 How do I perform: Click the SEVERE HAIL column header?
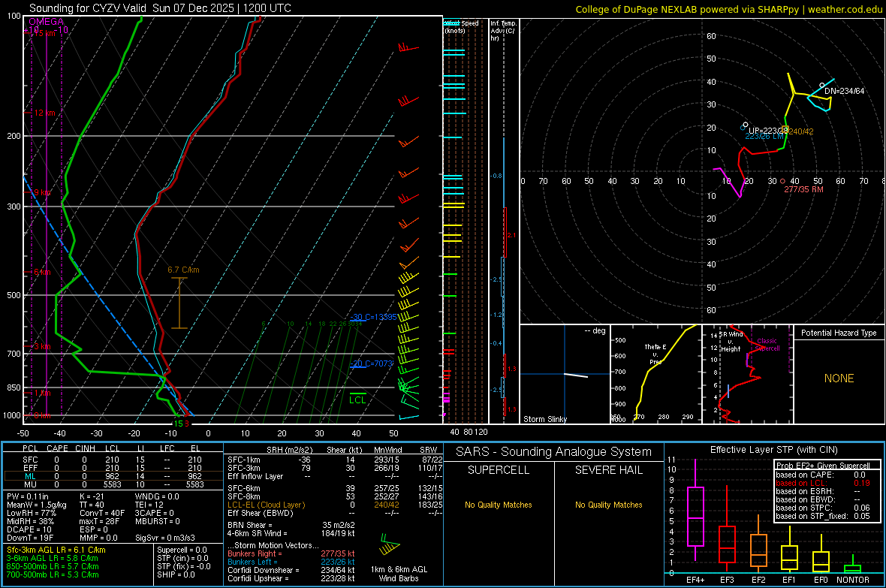608,470
